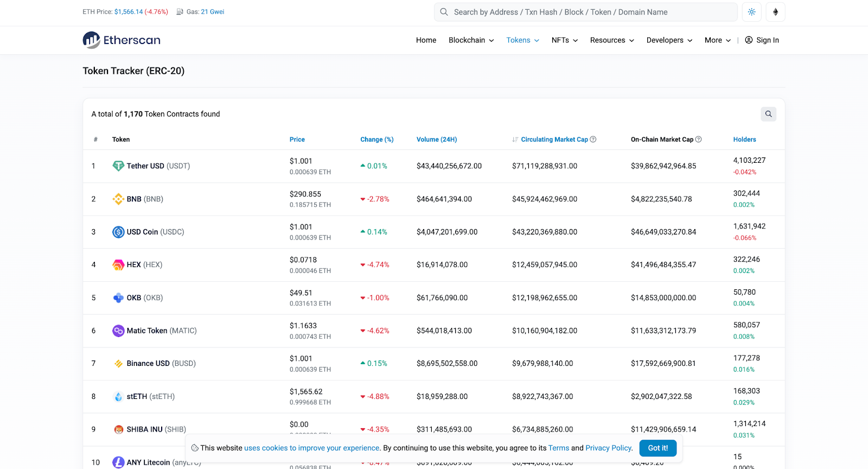Expand the More dropdown menu
The image size is (868, 469).
[718, 40]
